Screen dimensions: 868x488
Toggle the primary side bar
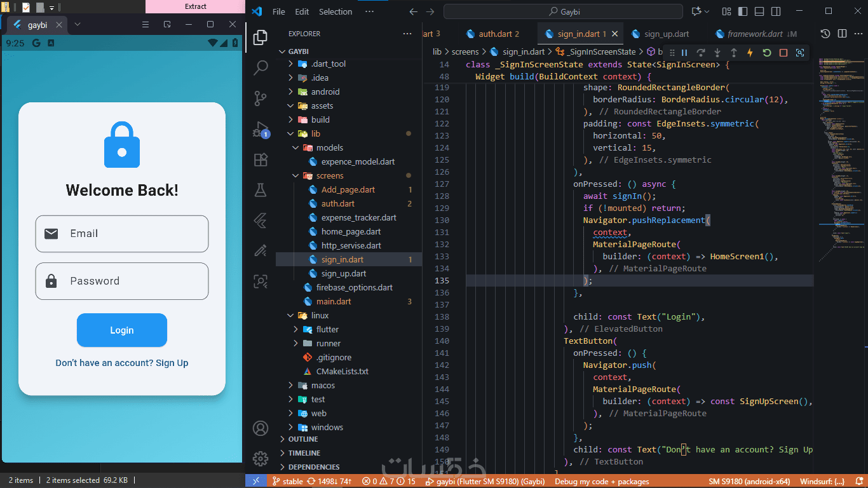(743, 11)
